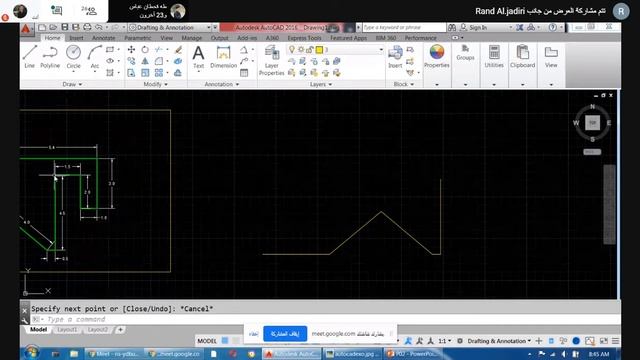The image size is (640, 360).
Task: Expand the Block panel dropdown
Action: pos(404,84)
